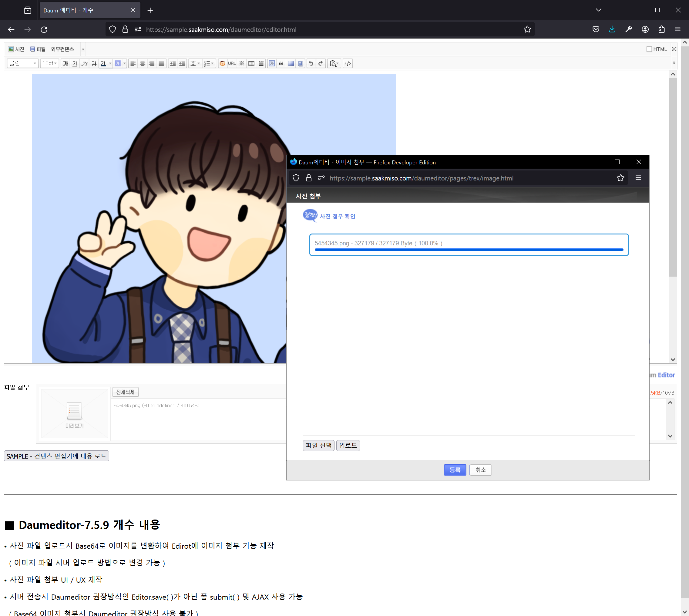
Task: Open the code insert tool
Action: (x=348, y=63)
